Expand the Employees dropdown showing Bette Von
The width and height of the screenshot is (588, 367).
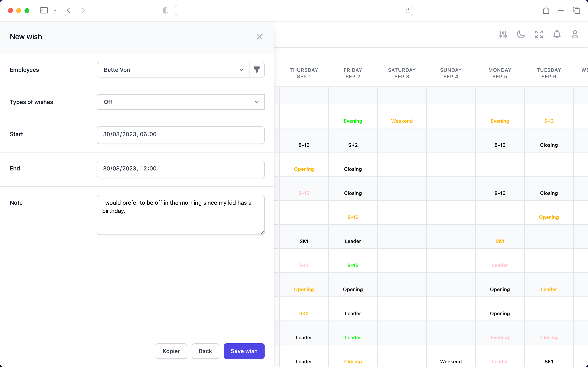coord(173,70)
